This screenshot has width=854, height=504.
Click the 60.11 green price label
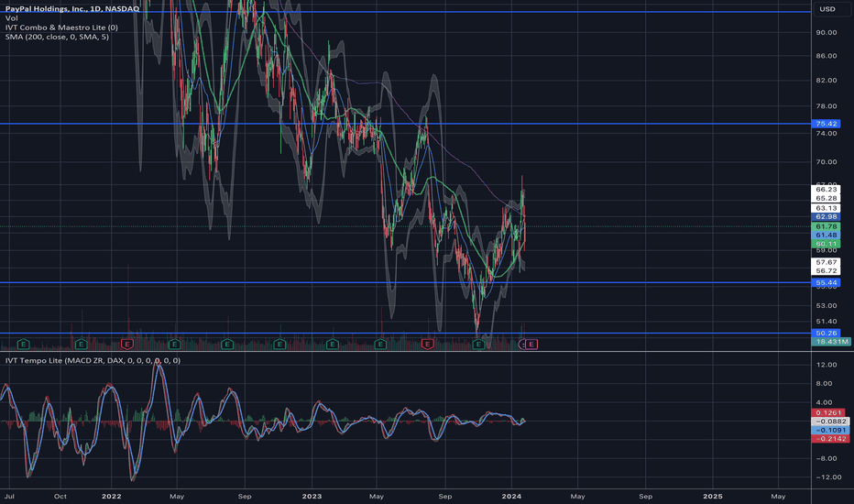click(x=826, y=244)
